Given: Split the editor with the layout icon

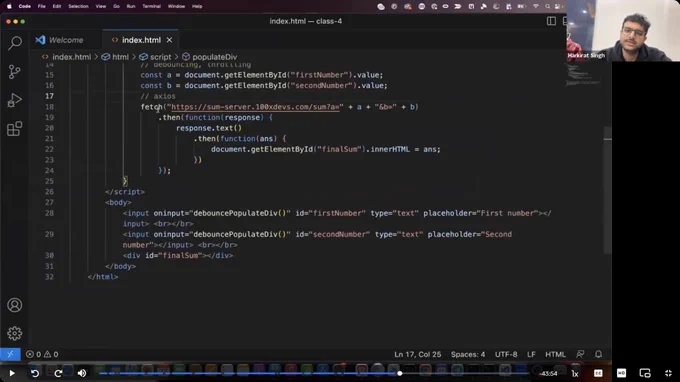Looking at the screenshot, I should (x=551, y=21).
